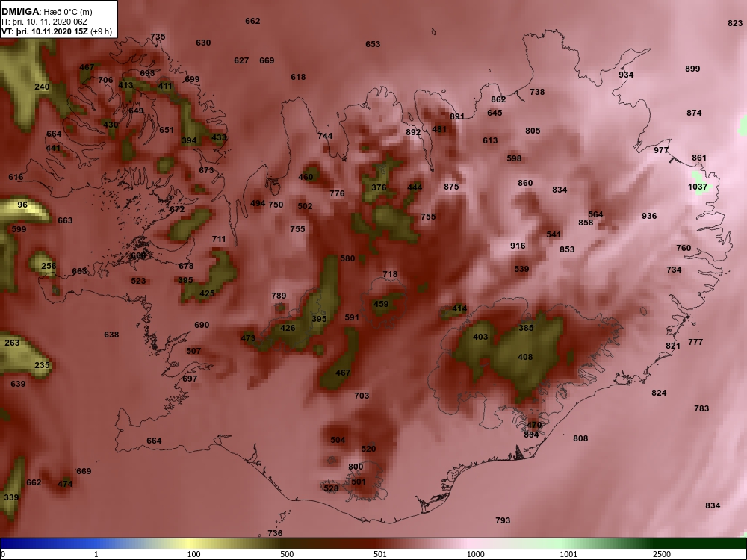
Task: Select the height value "783"
Action: (x=701, y=408)
